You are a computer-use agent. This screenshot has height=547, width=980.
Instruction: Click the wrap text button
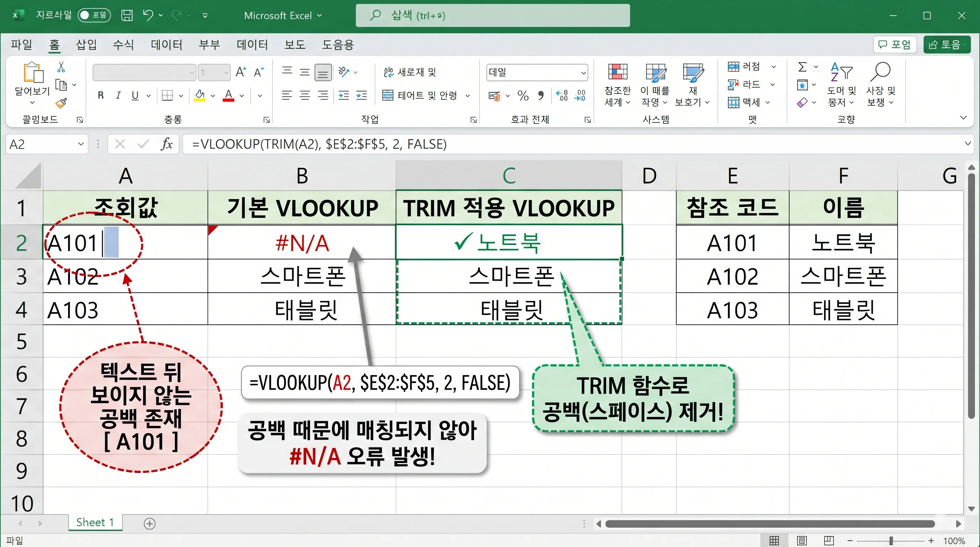coord(410,72)
